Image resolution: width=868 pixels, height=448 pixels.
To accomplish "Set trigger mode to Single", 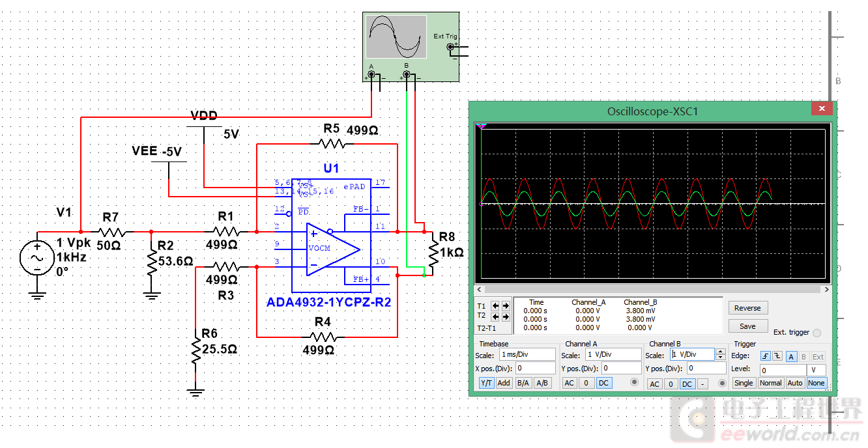I will pyautogui.click(x=744, y=383).
